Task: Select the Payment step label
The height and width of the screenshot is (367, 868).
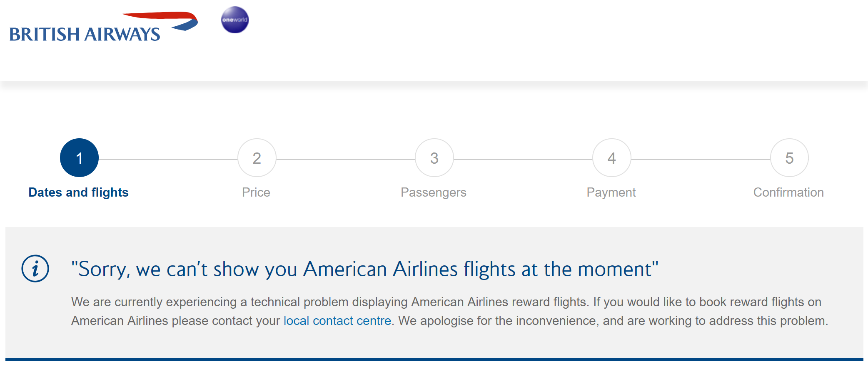Action: (611, 192)
